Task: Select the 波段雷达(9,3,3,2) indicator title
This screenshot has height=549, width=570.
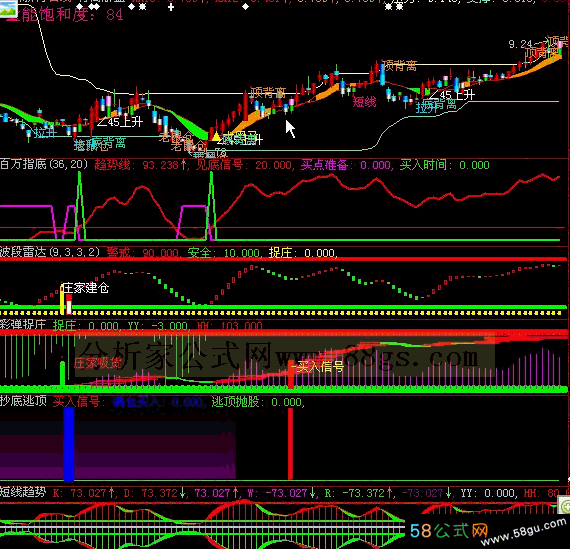Action: (50, 252)
